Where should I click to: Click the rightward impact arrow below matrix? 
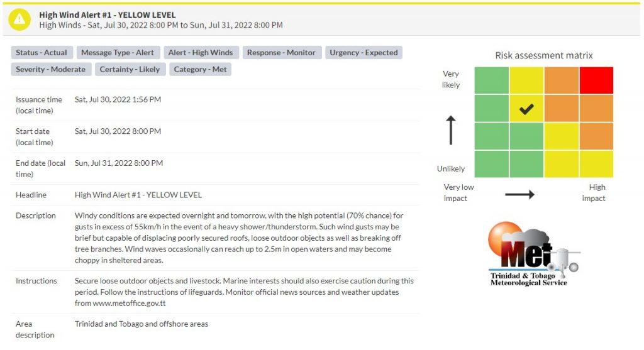pyautogui.click(x=519, y=194)
